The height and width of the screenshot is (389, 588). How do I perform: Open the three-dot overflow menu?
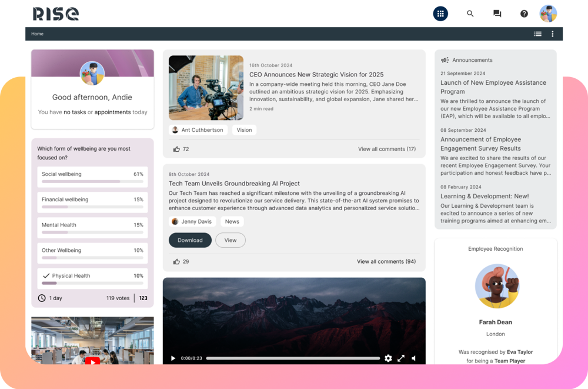tap(552, 34)
